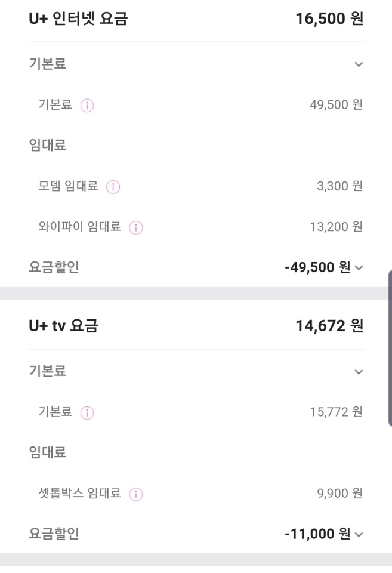Click the 16,500 원 internet total
This screenshot has width=392, height=573.
(x=329, y=20)
